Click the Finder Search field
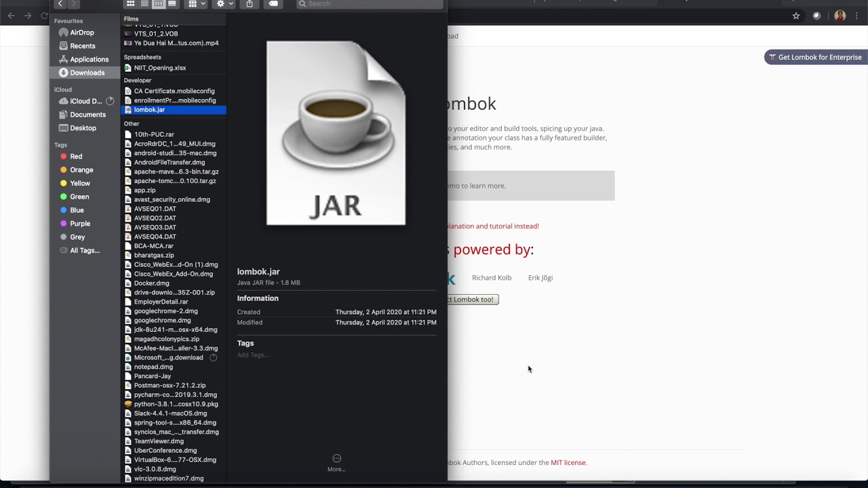 pos(370,4)
